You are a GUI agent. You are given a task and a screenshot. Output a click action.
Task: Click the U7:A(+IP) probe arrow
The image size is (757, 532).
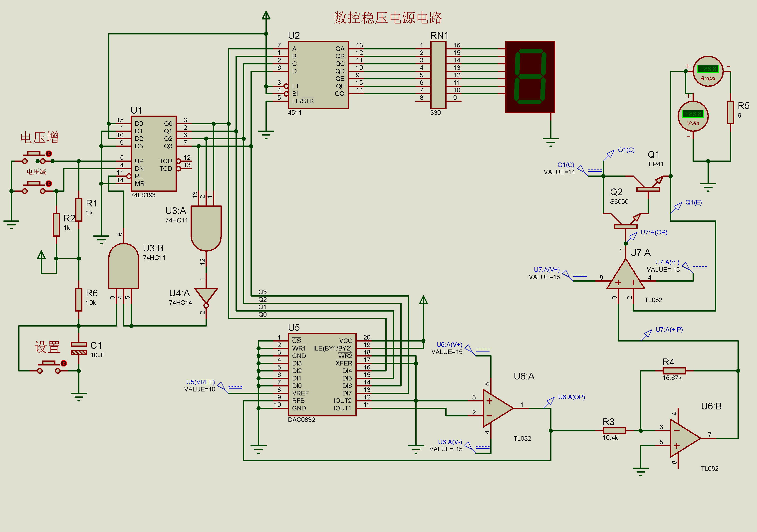click(x=647, y=335)
